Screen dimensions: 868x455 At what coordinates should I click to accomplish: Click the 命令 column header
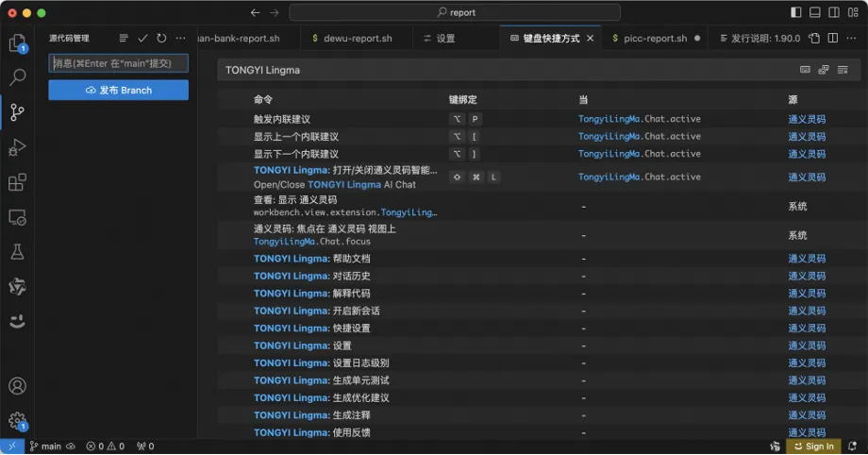pos(263,100)
